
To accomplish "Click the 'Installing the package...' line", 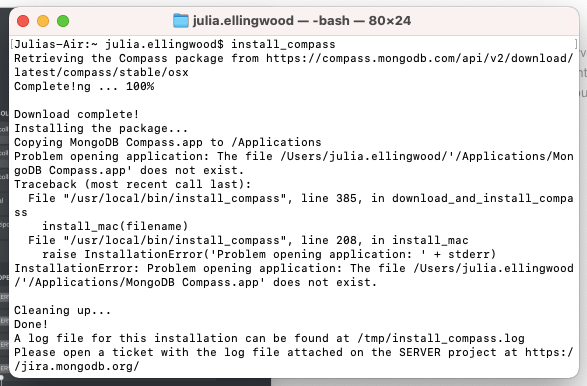I will [x=101, y=128].
